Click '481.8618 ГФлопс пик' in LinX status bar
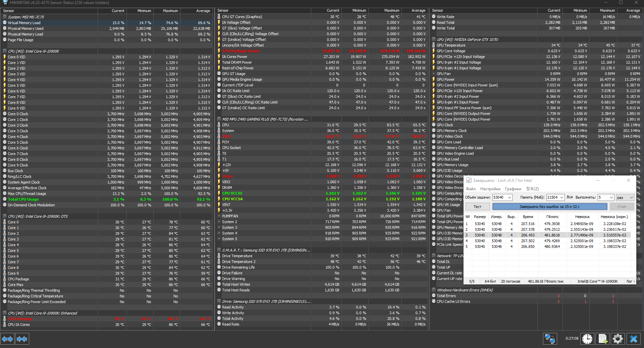644x348 pixels. click(x=545, y=281)
